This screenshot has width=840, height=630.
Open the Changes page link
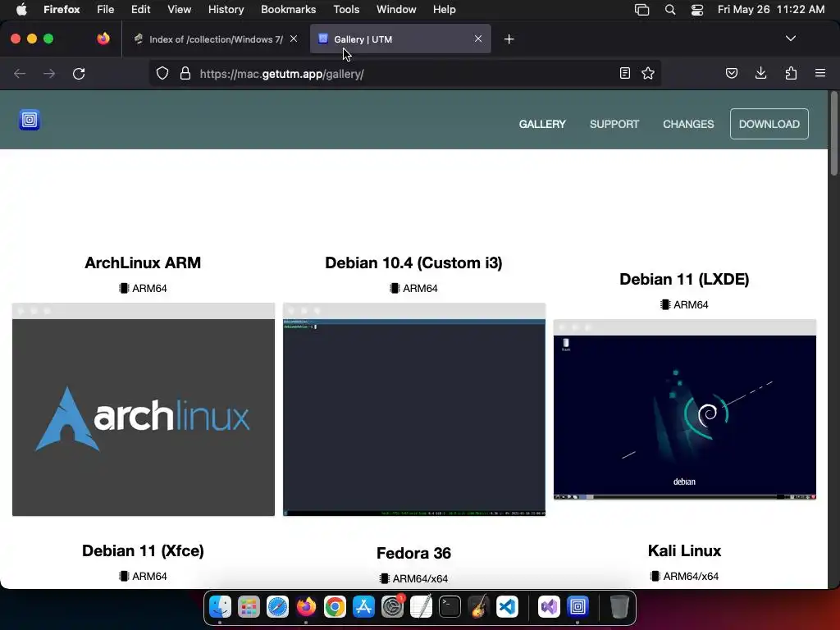[688, 125]
